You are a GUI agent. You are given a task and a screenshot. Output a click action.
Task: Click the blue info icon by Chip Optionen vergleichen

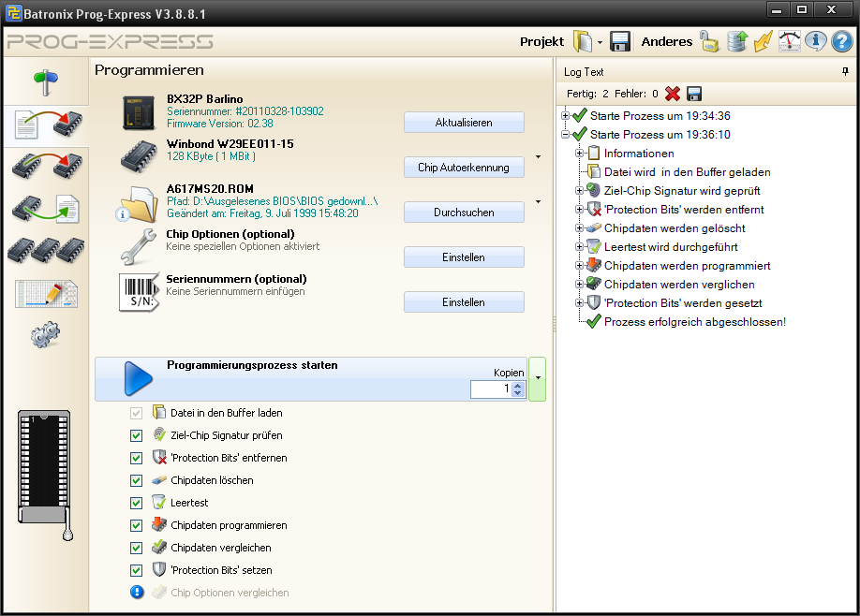[137, 593]
